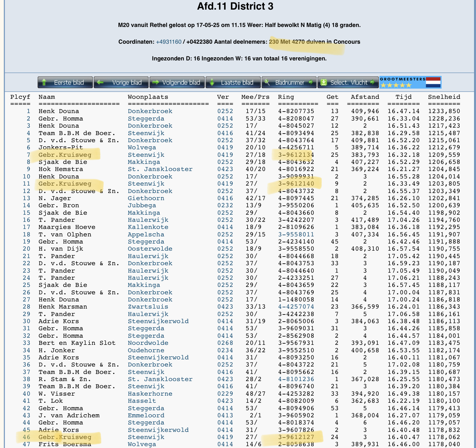476x448 pixels.
Task: Open the Volgende blad page
Action: point(177,82)
